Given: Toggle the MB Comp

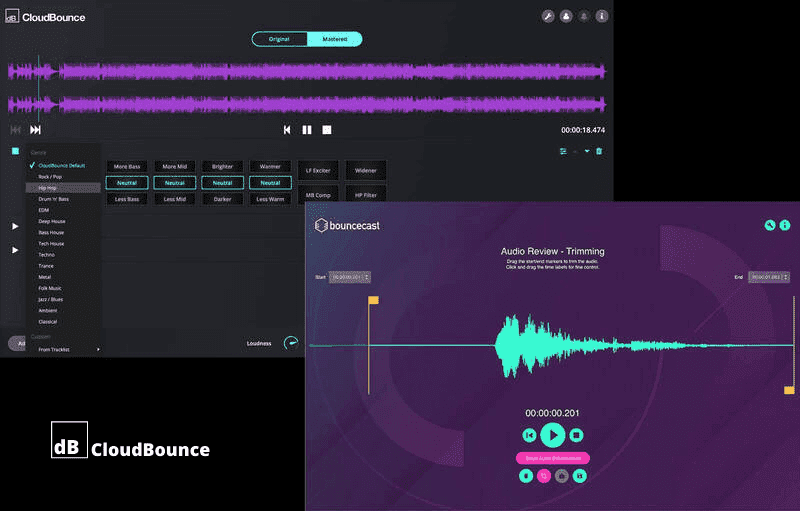Looking at the screenshot, I should pyautogui.click(x=318, y=195).
